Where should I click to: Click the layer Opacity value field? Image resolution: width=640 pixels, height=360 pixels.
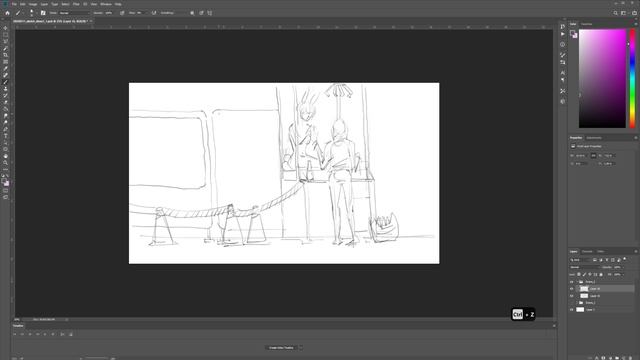(x=618, y=267)
